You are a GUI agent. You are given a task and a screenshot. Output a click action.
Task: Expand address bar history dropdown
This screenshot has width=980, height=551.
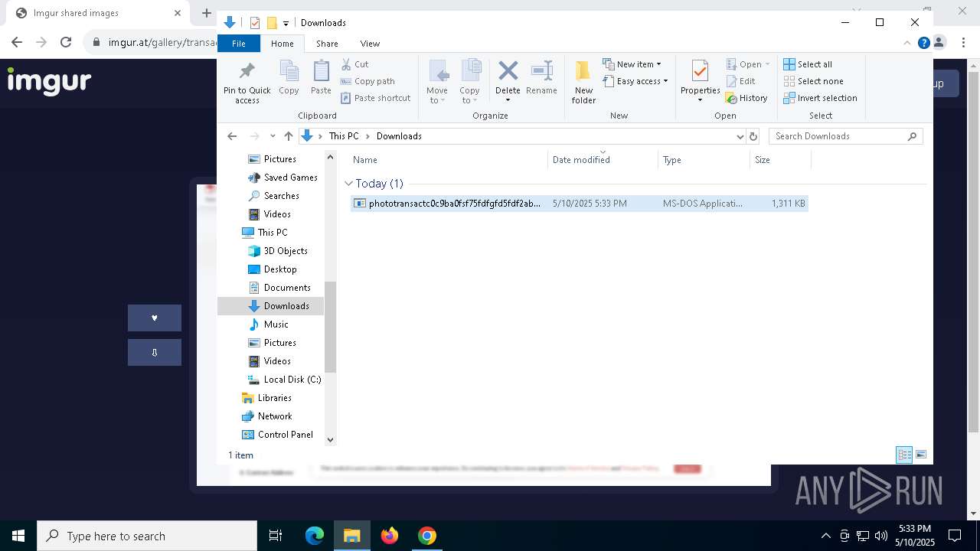pyautogui.click(x=740, y=136)
